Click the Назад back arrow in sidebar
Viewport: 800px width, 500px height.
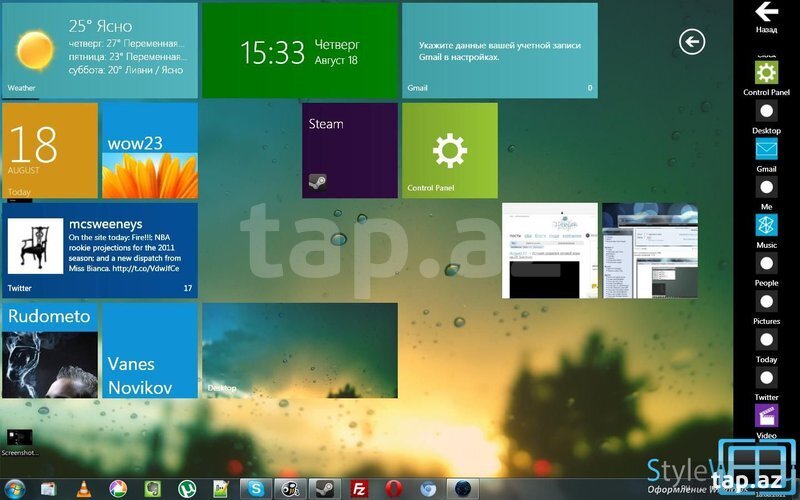766,12
